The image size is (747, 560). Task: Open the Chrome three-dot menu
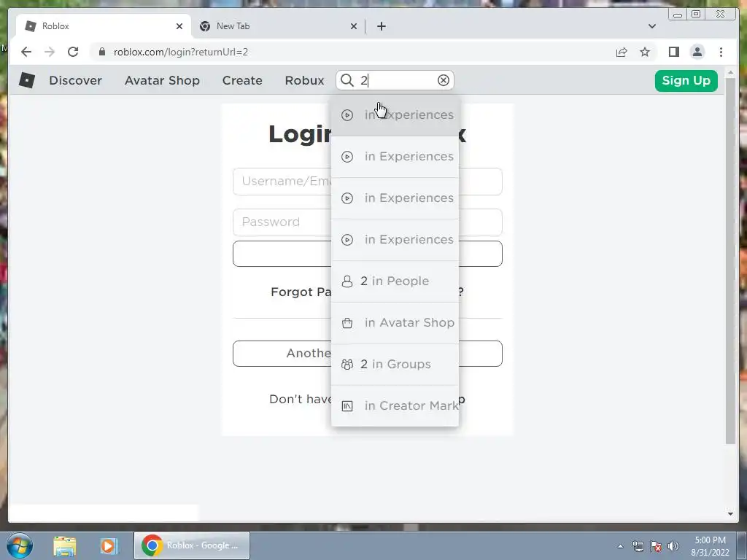click(x=721, y=52)
